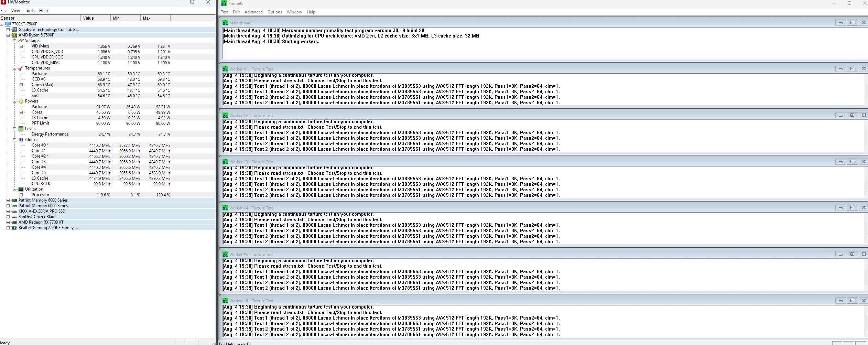This screenshot has width=868, height=345.
Task: Click the Worker #4 window icon
Action: tap(225, 208)
